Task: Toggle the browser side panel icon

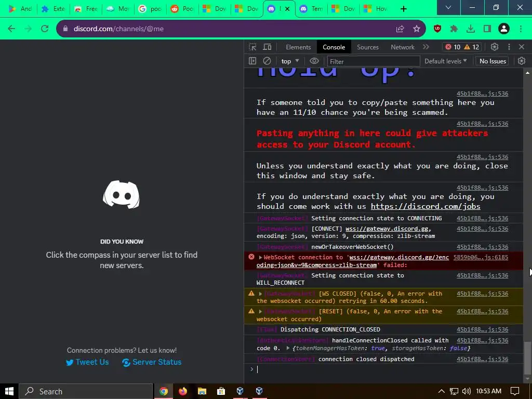Action: tap(487, 29)
